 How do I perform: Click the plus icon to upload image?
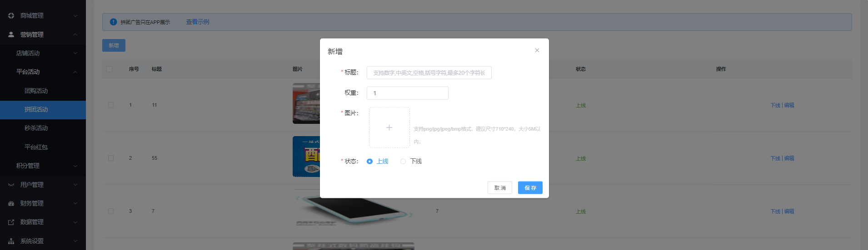389,127
